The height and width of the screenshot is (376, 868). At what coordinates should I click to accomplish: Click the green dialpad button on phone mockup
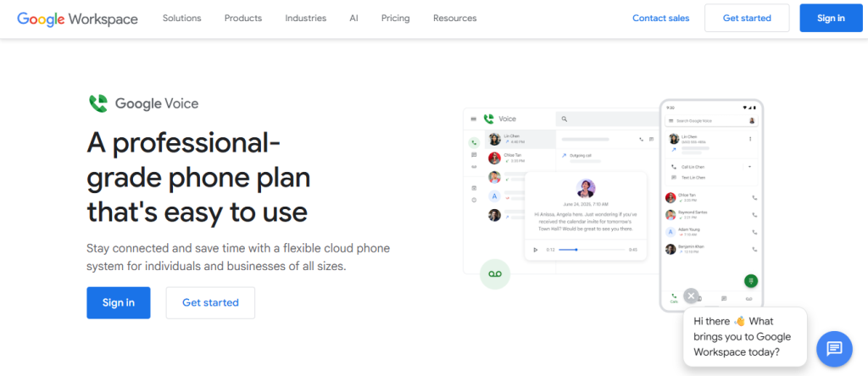click(751, 281)
